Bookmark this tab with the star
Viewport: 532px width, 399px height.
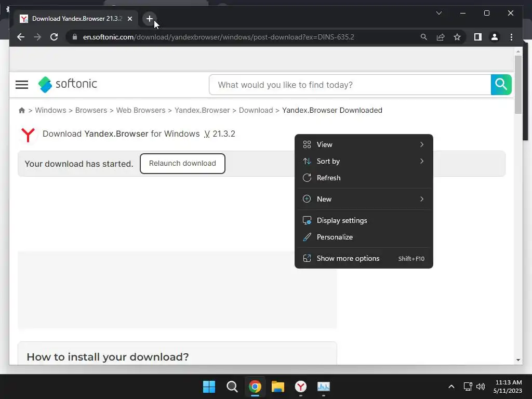[x=457, y=37]
